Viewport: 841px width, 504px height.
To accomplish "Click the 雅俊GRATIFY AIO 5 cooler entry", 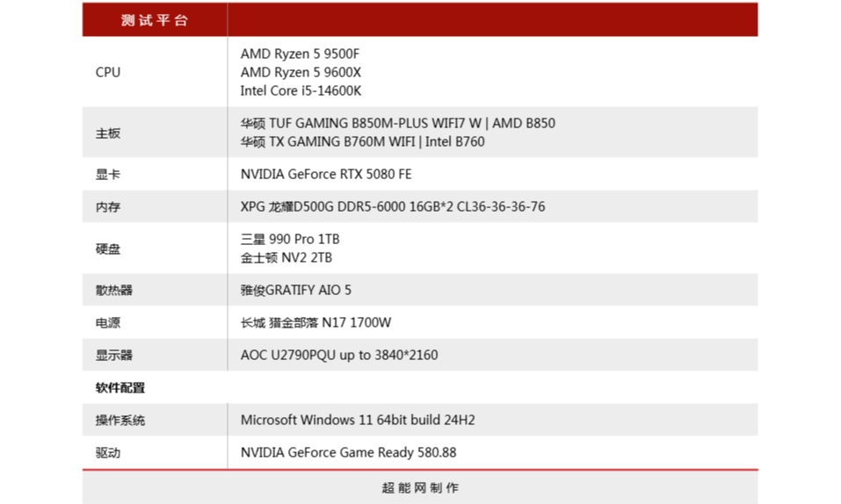I will 296,290.
